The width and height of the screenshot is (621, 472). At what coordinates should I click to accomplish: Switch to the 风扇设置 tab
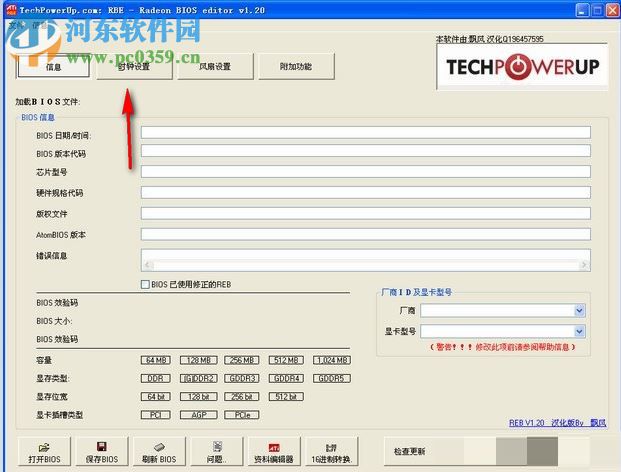[x=215, y=67]
